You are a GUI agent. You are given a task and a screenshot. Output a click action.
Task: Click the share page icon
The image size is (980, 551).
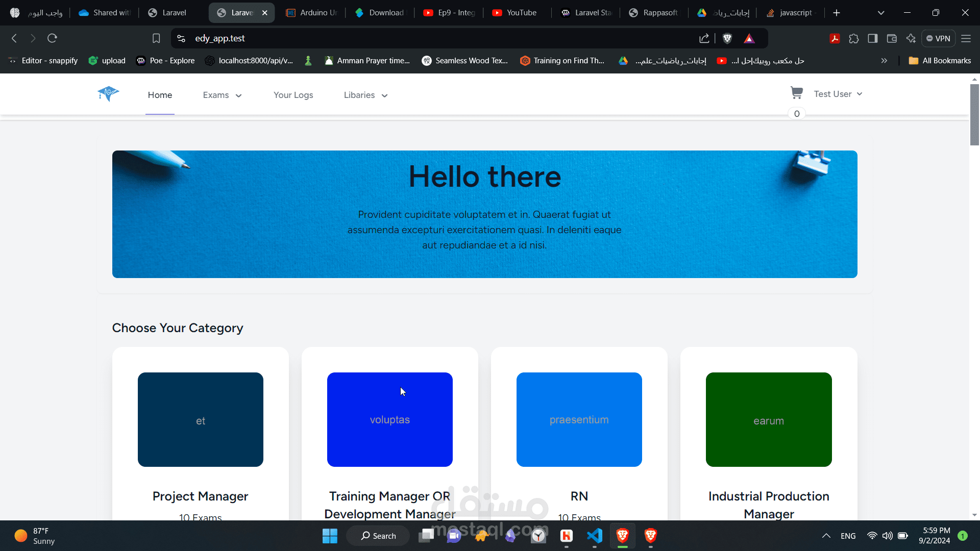tap(704, 38)
